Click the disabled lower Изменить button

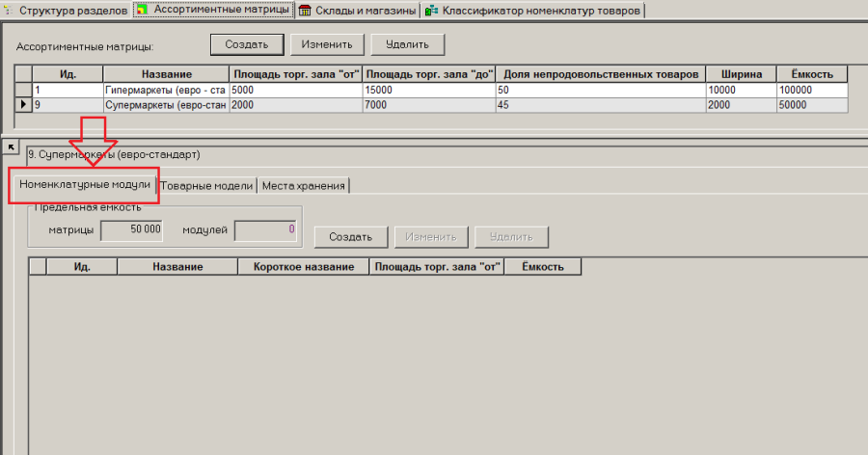tap(431, 237)
